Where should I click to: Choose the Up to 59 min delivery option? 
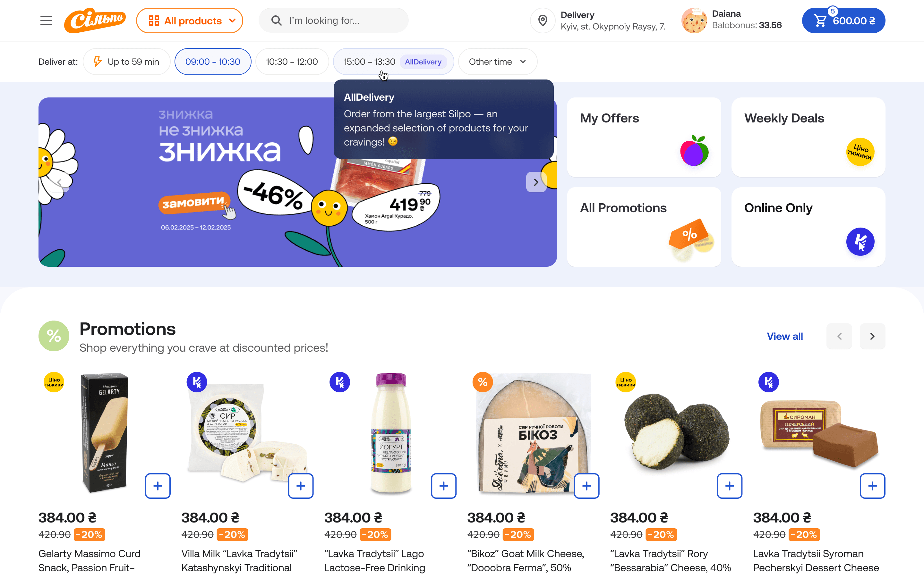(127, 62)
